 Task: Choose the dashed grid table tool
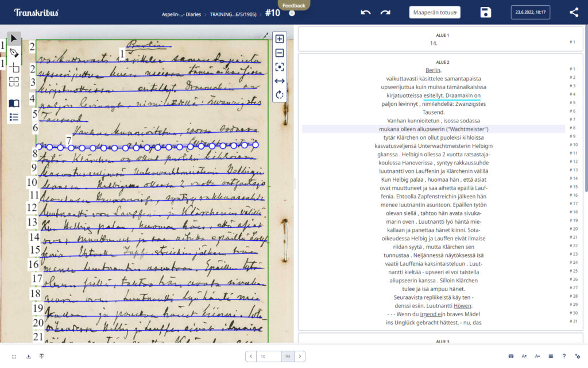tap(14, 82)
